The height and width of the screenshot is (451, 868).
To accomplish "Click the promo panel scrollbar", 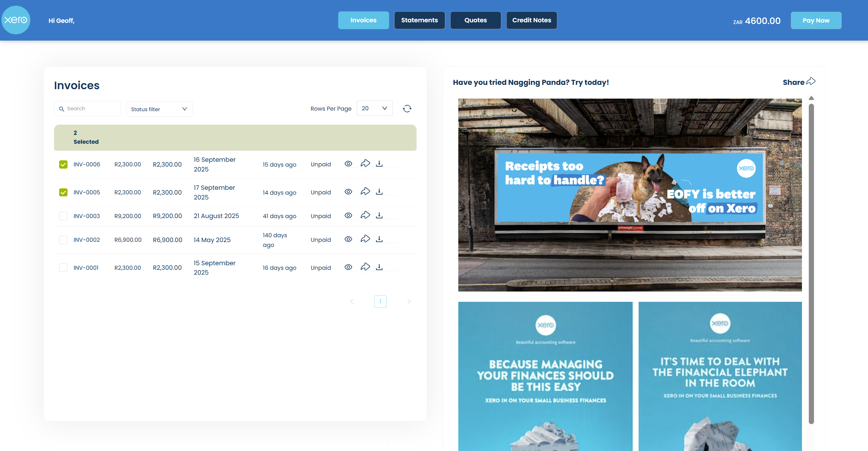I will pyautogui.click(x=811, y=263).
